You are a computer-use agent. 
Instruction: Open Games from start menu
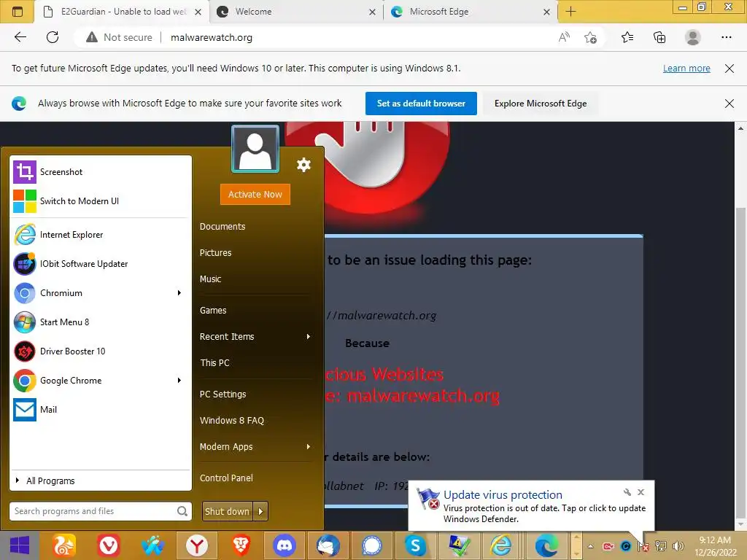click(x=213, y=311)
